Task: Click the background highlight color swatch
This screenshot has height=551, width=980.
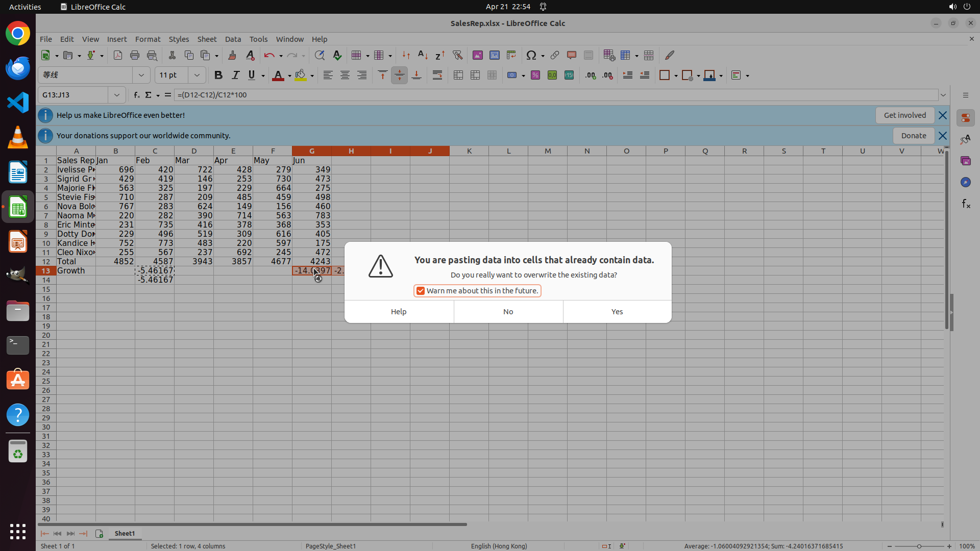Action: click(x=300, y=75)
